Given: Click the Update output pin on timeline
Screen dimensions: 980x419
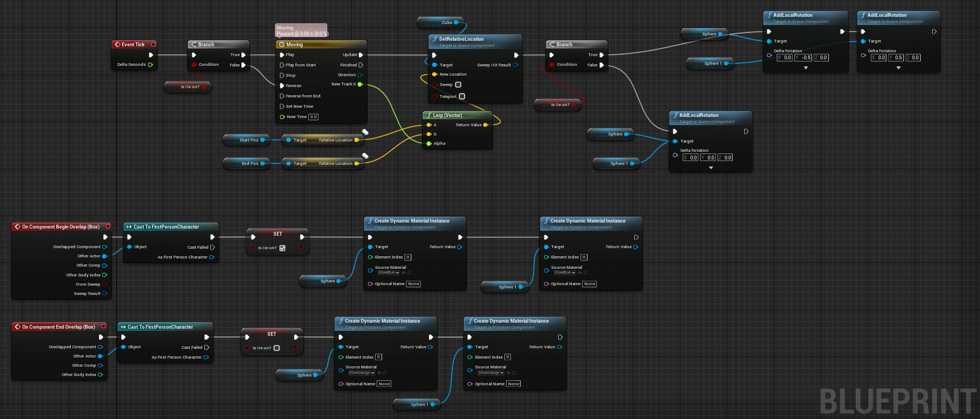Looking at the screenshot, I should point(360,54).
